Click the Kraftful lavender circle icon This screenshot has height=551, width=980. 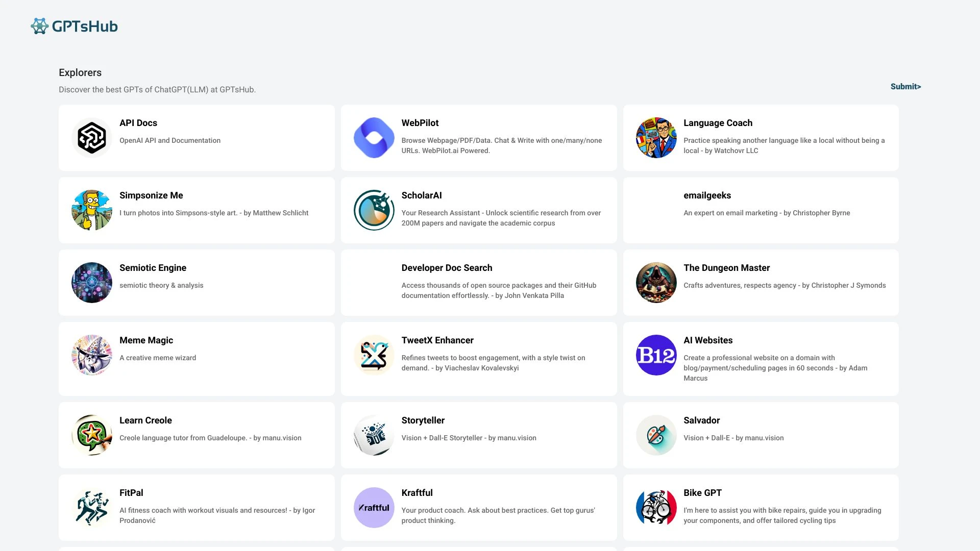coord(374,508)
